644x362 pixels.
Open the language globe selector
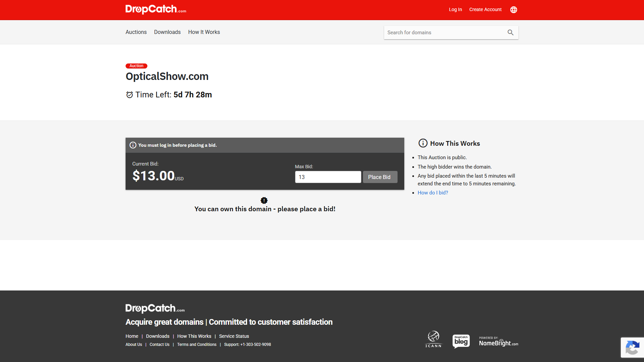(513, 10)
